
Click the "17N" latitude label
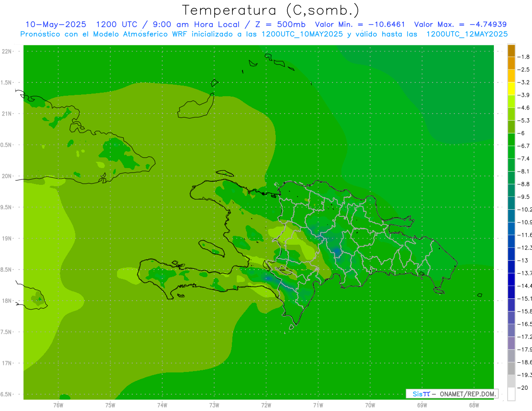[x=7, y=363]
